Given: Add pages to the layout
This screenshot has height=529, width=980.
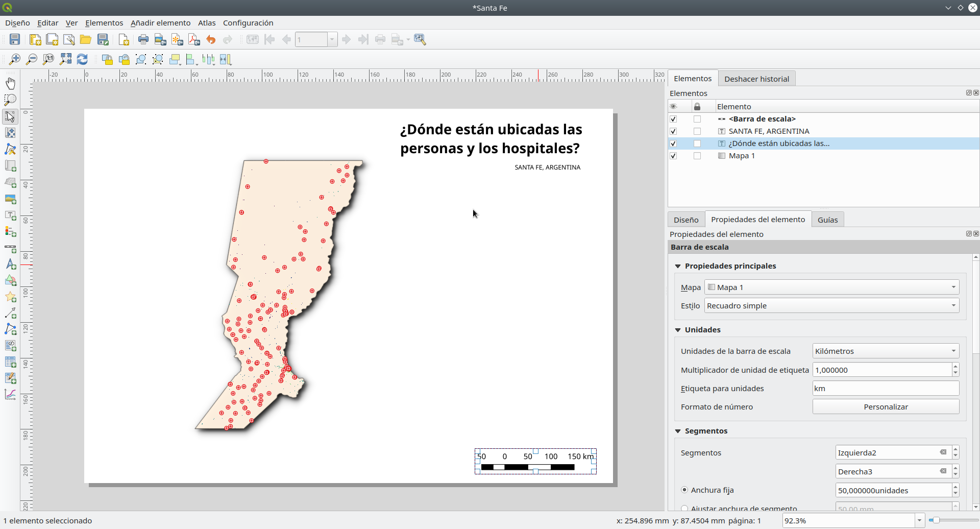Looking at the screenshot, I should [x=124, y=39].
